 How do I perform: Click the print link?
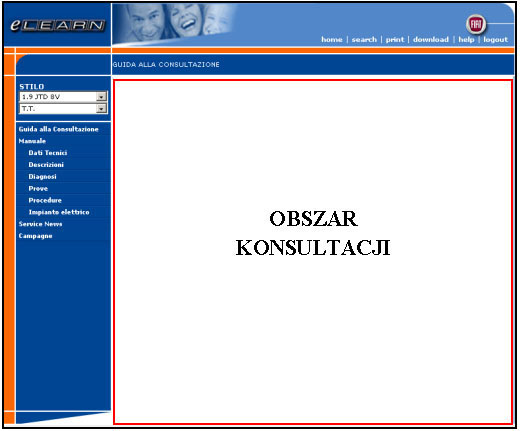tap(395, 40)
